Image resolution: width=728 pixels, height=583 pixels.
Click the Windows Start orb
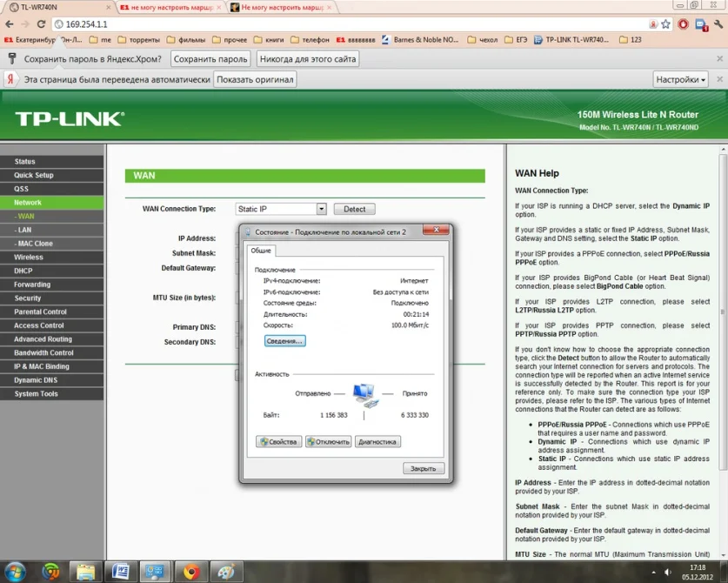(x=16, y=572)
